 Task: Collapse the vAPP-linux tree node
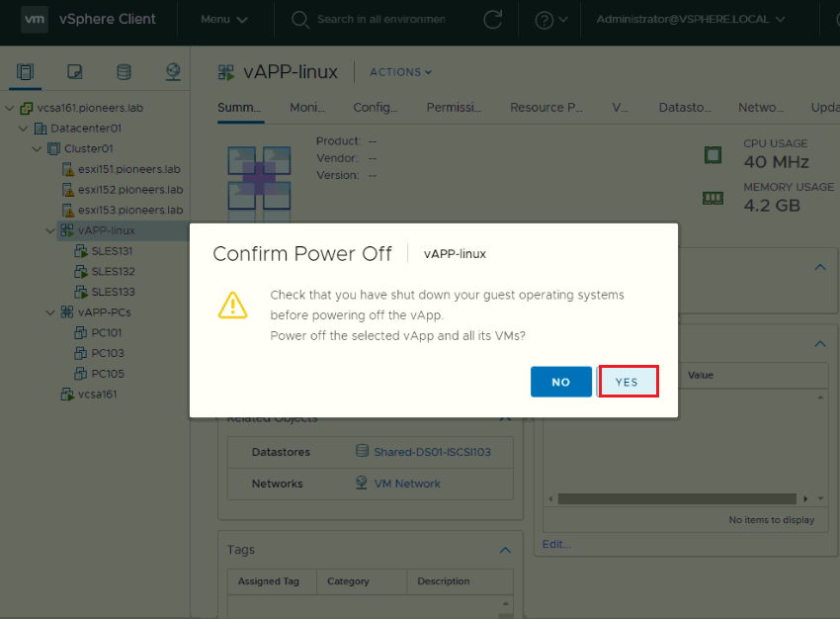[50, 231]
